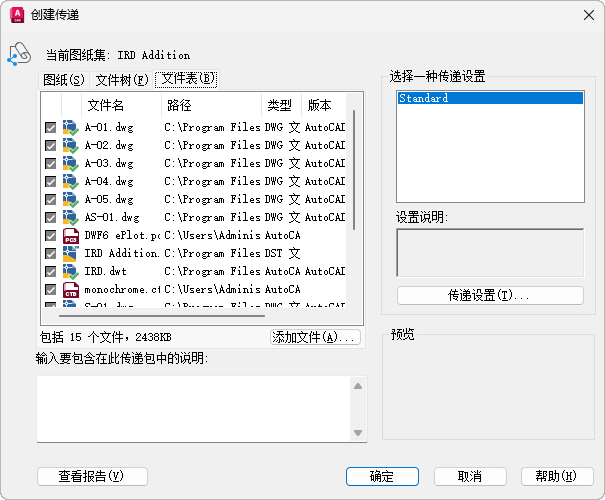The width and height of the screenshot is (605, 500).
Task: Click the 查看报告(V) button
Action: tap(92, 476)
